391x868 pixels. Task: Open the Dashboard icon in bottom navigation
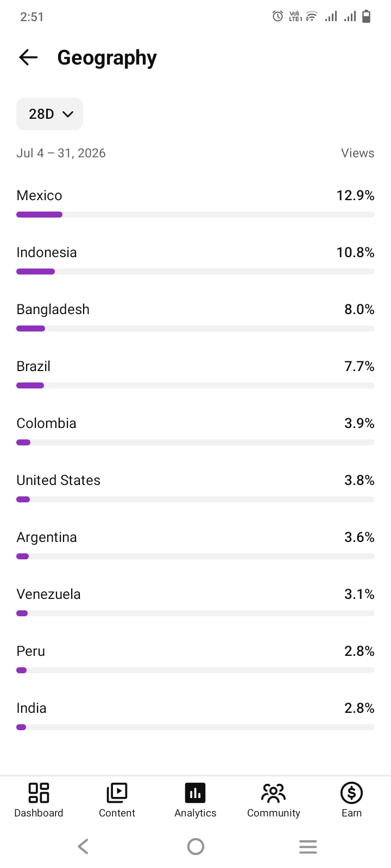pyautogui.click(x=39, y=793)
